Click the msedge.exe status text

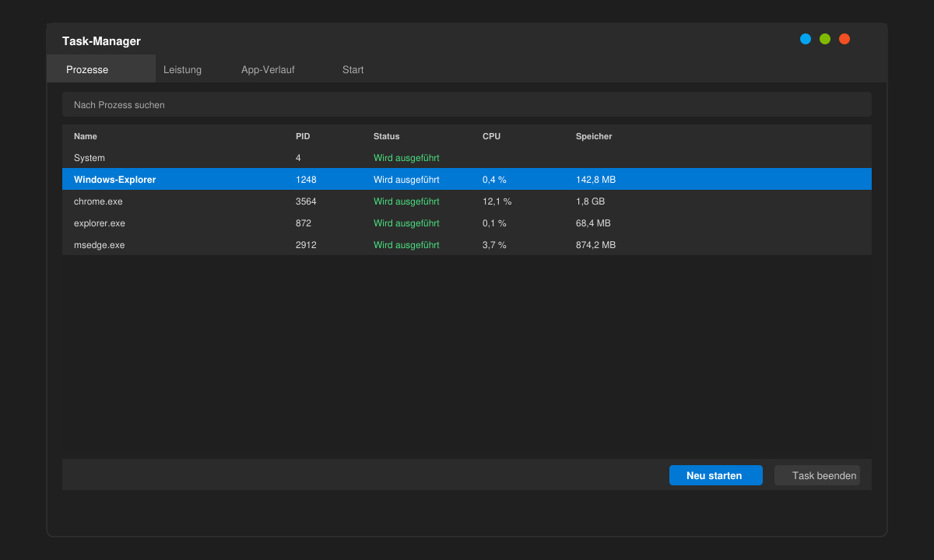tap(406, 244)
